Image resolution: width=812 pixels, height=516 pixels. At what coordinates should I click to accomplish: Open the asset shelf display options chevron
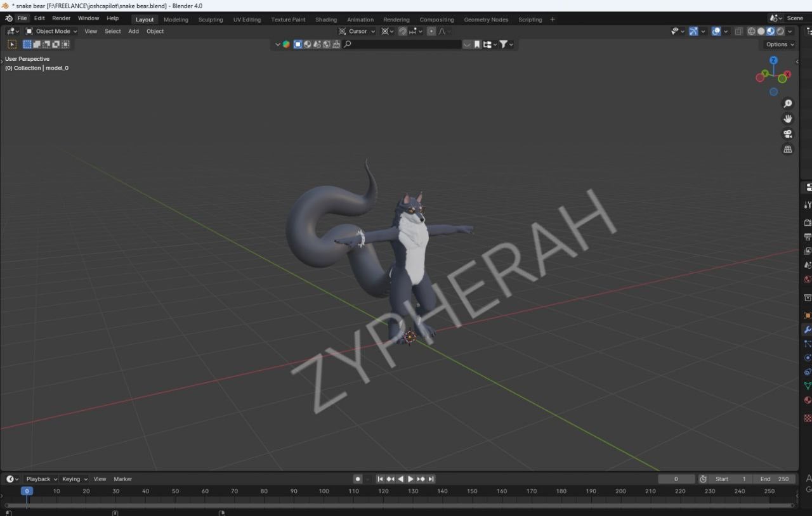(x=278, y=44)
